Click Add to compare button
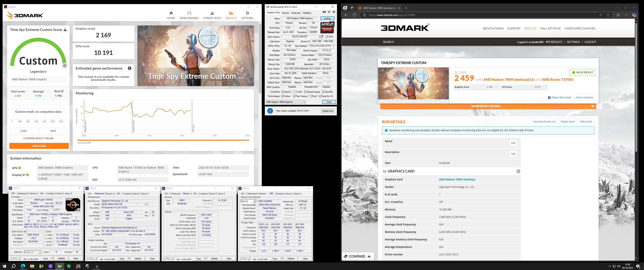Screen dimensions: 644x270 click(584, 97)
